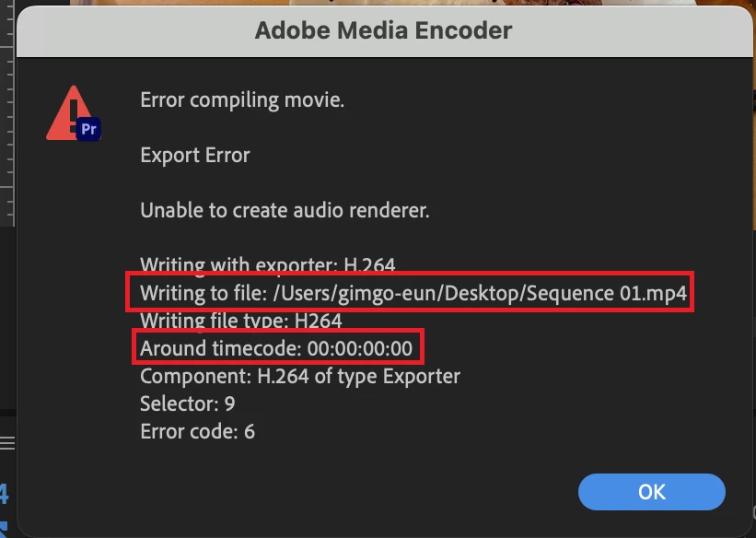Click the 'Writing to file' path line
The image size is (756, 538).
pos(413,293)
